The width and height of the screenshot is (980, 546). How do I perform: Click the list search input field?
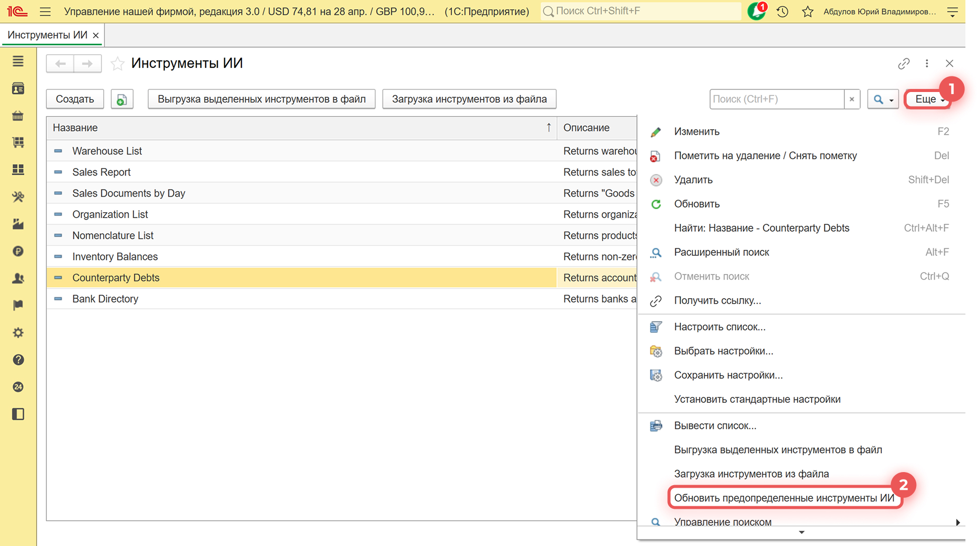(x=776, y=99)
